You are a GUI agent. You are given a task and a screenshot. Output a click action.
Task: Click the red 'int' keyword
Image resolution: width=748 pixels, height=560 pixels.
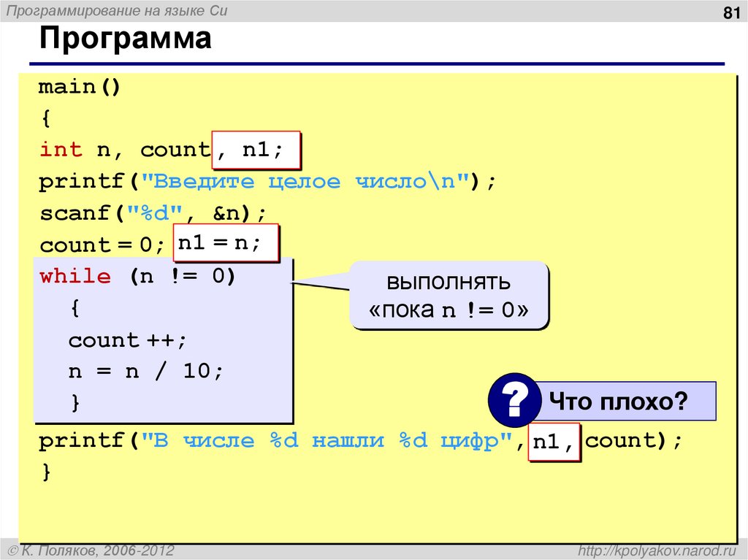pos(61,149)
